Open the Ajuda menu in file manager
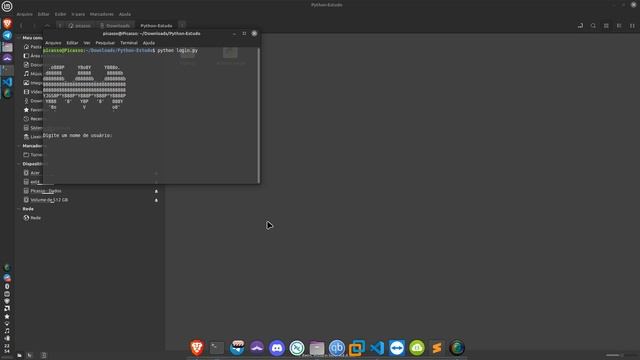The height and width of the screenshot is (360, 640). [x=125, y=14]
